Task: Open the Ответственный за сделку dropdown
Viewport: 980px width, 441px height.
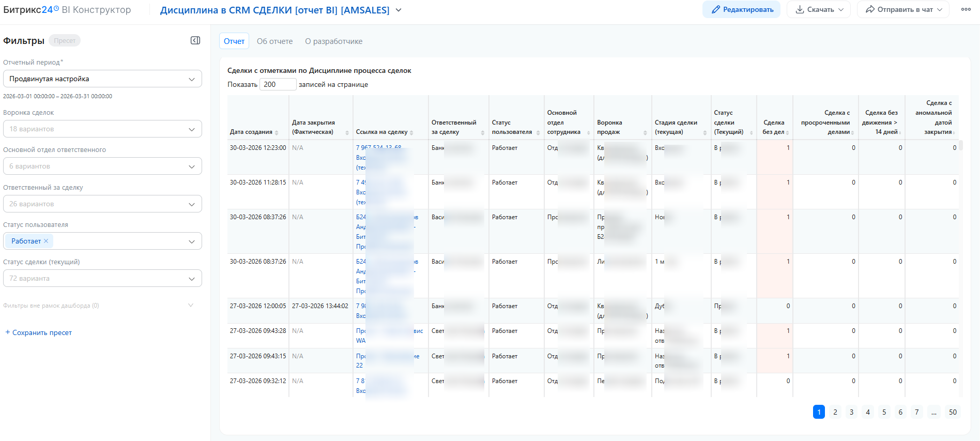Action: pyautogui.click(x=102, y=204)
